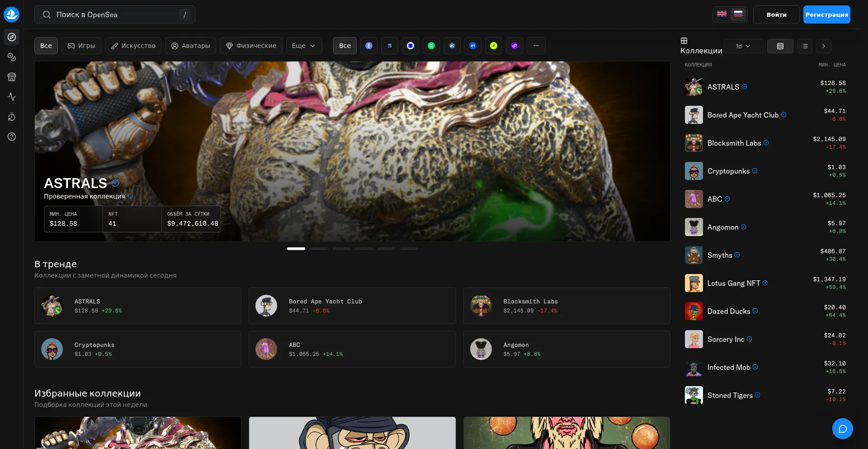Image resolution: width=868 pixels, height=449 pixels.
Task: Open Cryptopunks trending card
Action: [138, 349]
